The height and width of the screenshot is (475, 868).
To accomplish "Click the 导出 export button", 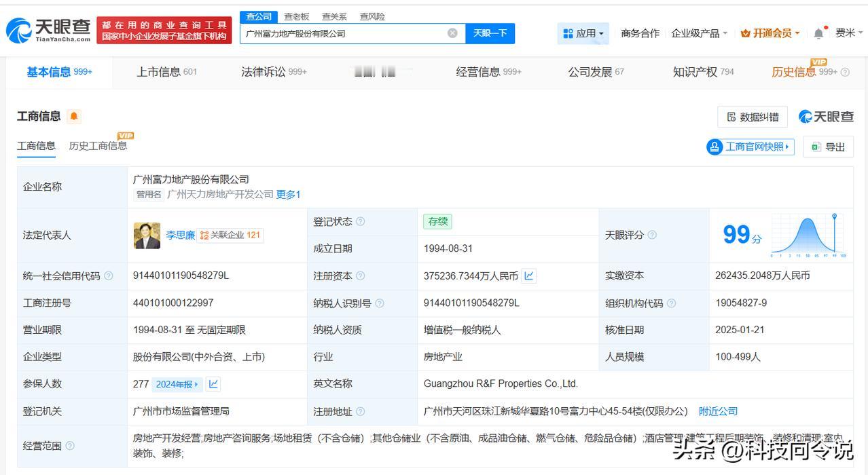I will pos(828,147).
